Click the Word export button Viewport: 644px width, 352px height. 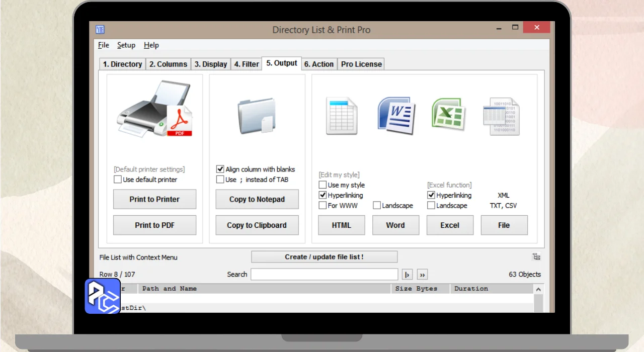tap(395, 225)
